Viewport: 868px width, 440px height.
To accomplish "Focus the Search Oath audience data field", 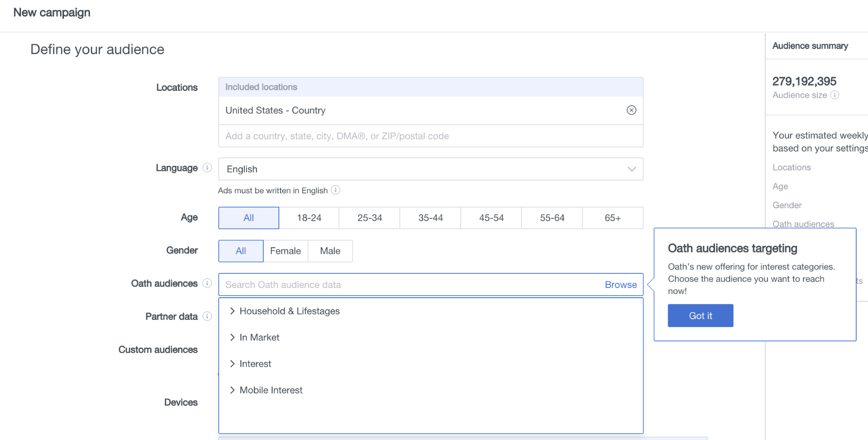I will coord(408,285).
